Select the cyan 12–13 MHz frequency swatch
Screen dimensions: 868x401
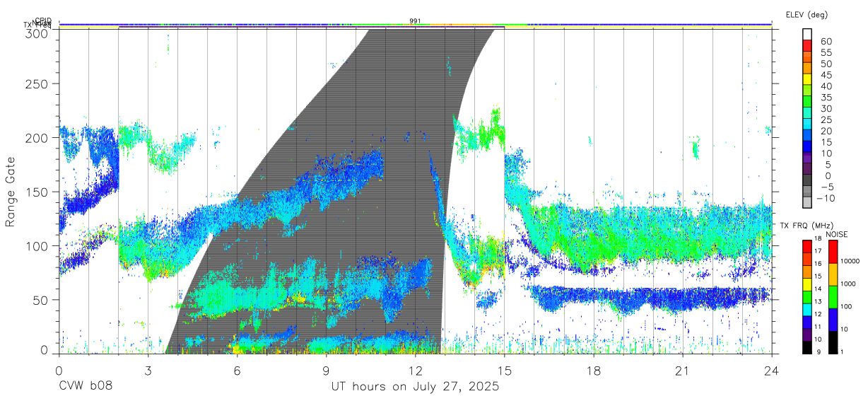tap(807, 309)
